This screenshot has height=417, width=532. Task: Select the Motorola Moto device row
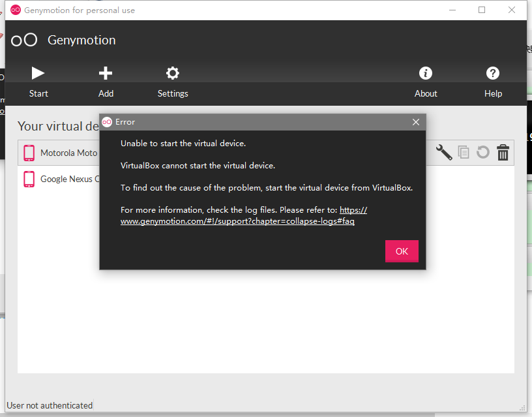coord(265,153)
